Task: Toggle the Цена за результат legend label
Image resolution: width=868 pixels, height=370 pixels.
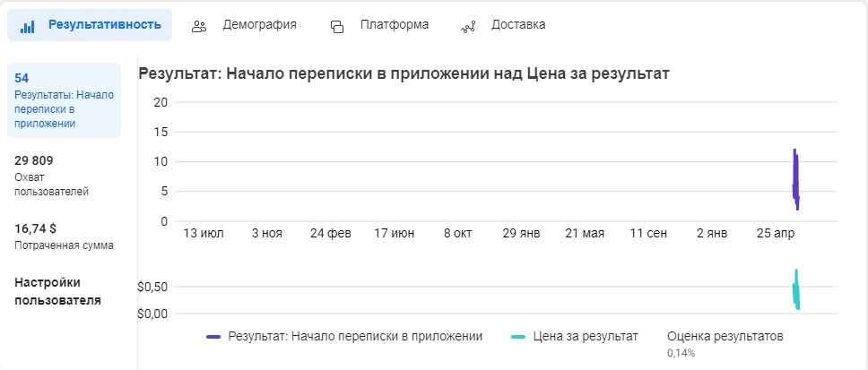Action: (x=586, y=336)
